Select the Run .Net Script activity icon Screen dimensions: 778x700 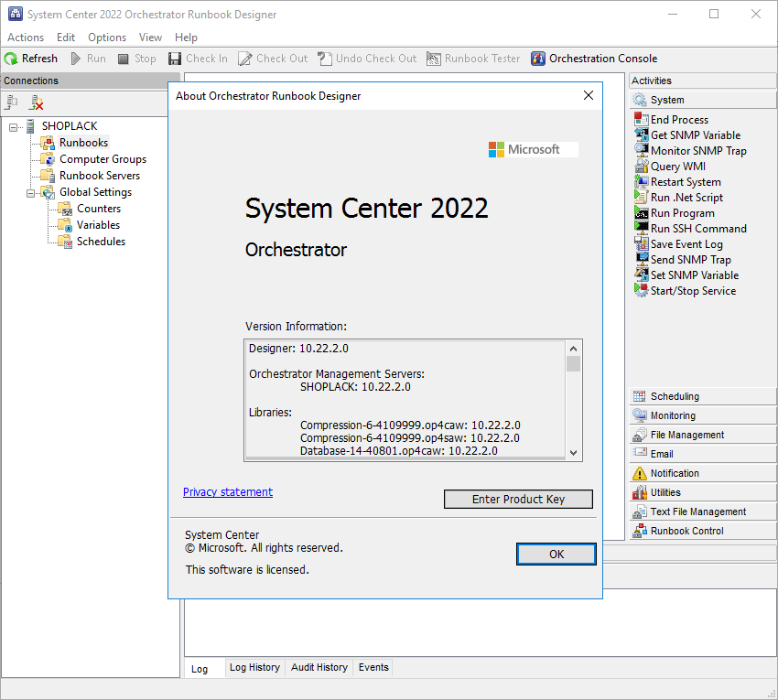(x=641, y=197)
